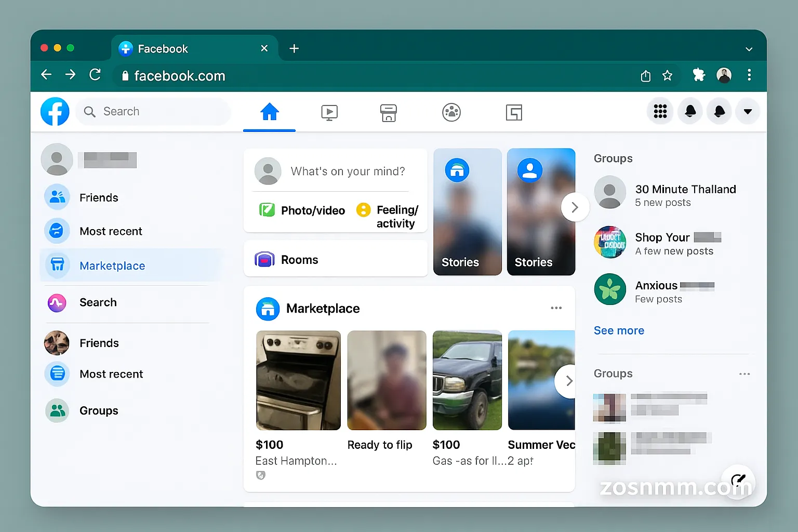Open the Anxious group green avatar
This screenshot has height=532, width=798.
click(610, 289)
